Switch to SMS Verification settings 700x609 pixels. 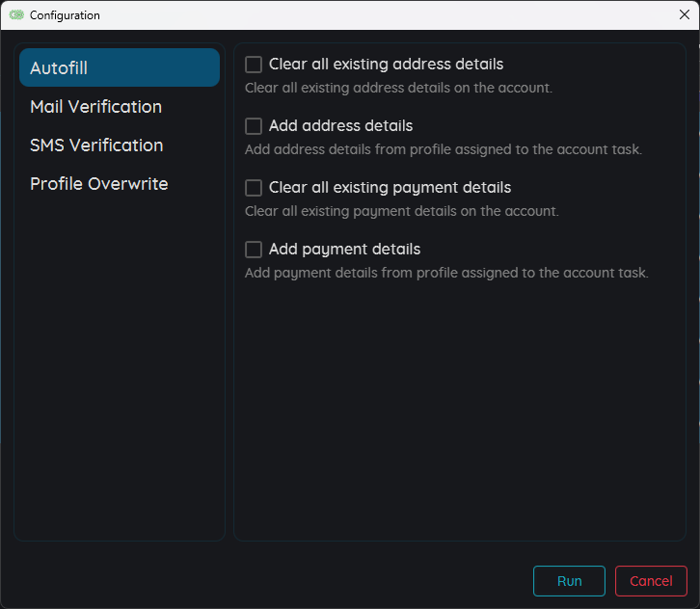tap(96, 145)
